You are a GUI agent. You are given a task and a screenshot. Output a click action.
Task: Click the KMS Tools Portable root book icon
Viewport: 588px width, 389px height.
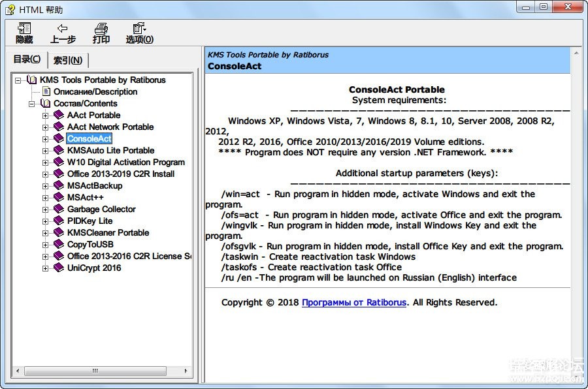(x=32, y=80)
